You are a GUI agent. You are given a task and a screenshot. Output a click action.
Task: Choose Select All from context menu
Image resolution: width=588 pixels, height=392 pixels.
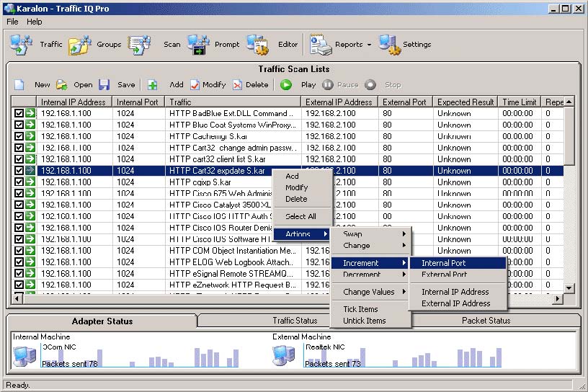[x=300, y=216]
